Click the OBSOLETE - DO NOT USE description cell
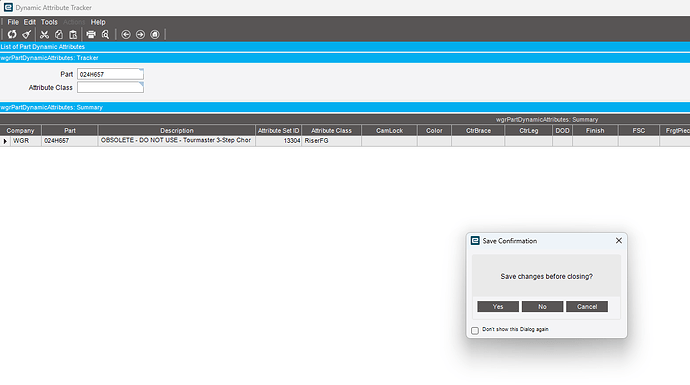The width and height of the screenshot is (690, 385). pyautogui.click(x=176, y=141)
